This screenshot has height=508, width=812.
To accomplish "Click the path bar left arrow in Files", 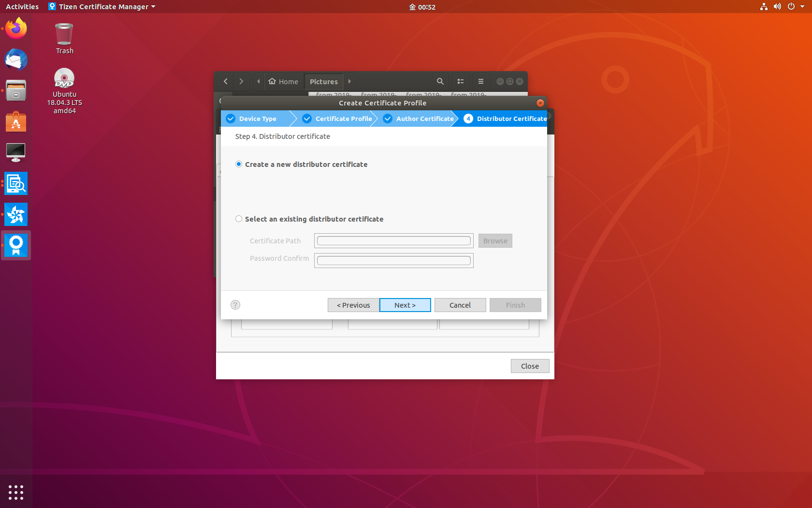I will point(259,81).
